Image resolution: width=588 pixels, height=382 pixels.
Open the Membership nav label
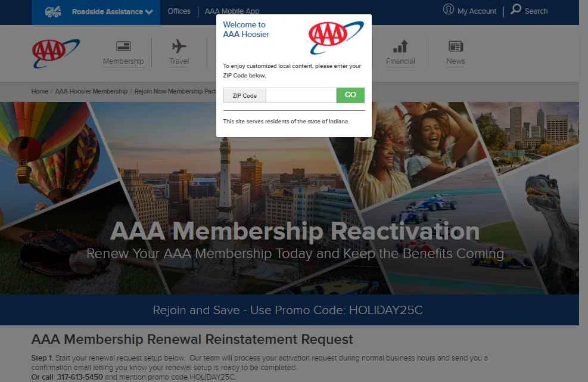(x=123, y=61)
